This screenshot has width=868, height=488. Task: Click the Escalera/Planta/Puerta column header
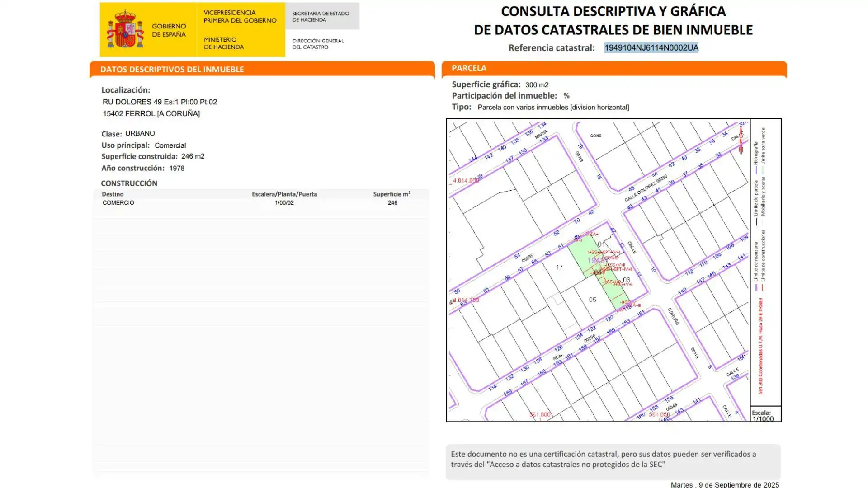click(284, 194)
